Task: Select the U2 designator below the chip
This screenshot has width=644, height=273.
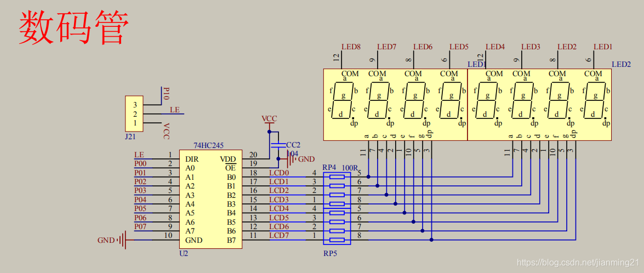Action: [184, 253]
